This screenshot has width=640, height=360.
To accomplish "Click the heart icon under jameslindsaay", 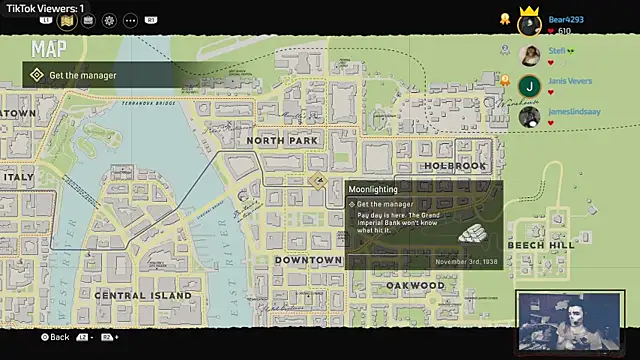I will pyautogui.click(x=551, y=123).
